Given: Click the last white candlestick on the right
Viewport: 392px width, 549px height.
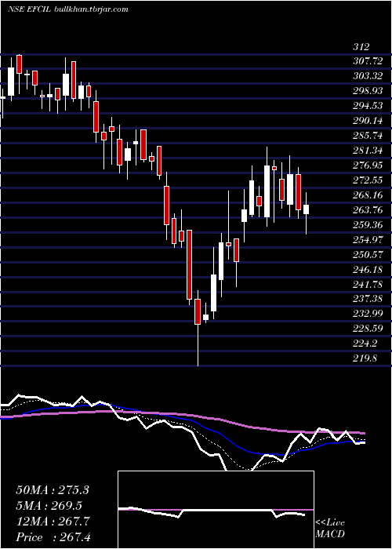Looking at the screenshot, I should (307, 209).
